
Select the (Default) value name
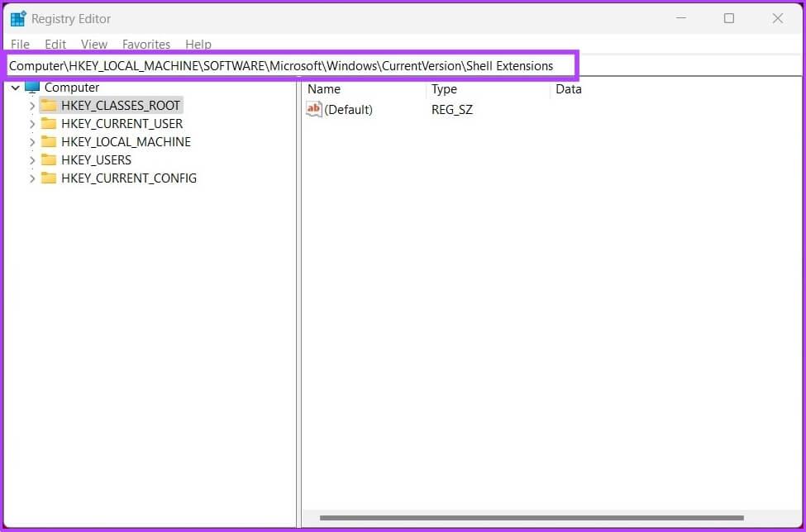[x=348, y=109]
